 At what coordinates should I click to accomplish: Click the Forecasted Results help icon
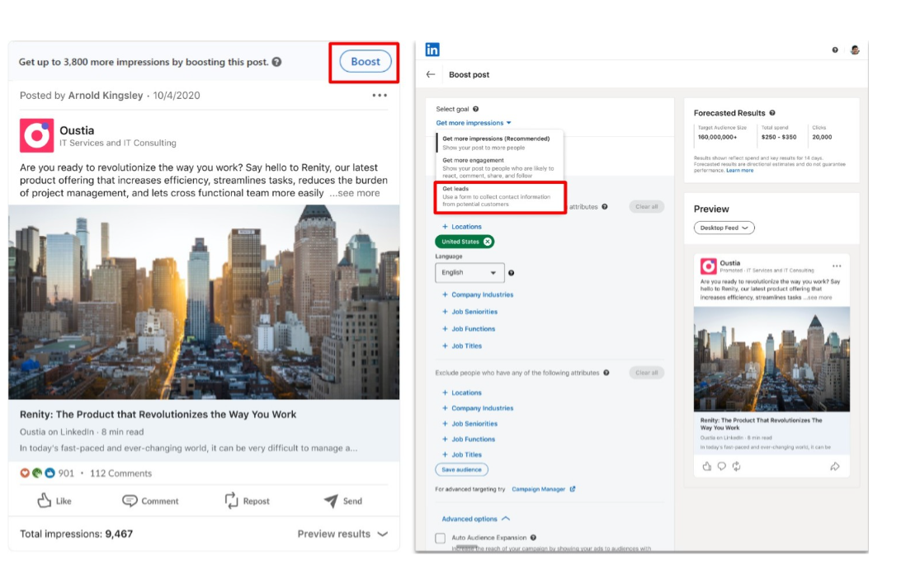click(x=772, y=113)
